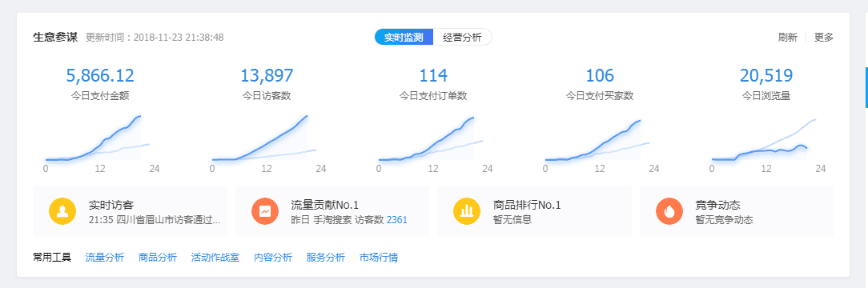Open the 流量分析 tool link
Image resolution: width=868 pixels, height=288 pixels.
(x=105, y=258)
